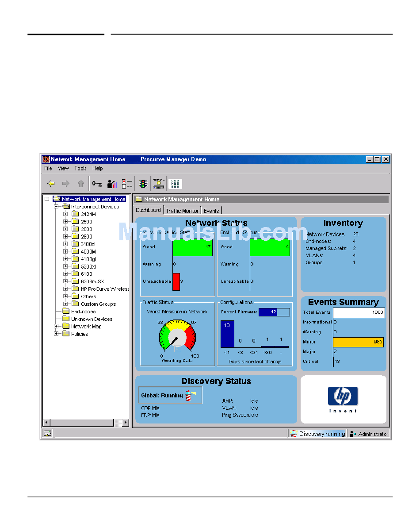The image size is (420, 512).
Task: Switch to the Events tab
Action: pyautogui.click(x=211, y=211)
